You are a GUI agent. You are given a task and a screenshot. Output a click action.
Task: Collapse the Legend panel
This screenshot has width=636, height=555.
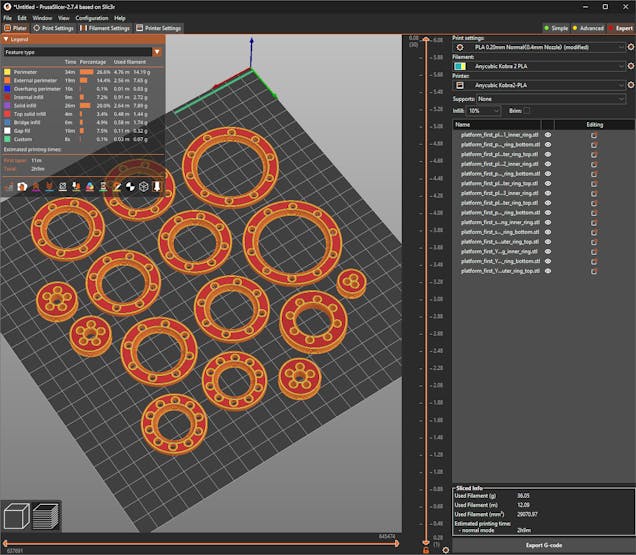(x=7, y=39)
